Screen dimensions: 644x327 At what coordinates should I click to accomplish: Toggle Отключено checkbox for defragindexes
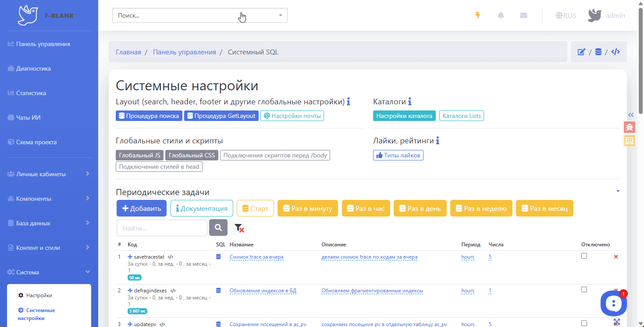pyautogui.click(x=584, y=290)
